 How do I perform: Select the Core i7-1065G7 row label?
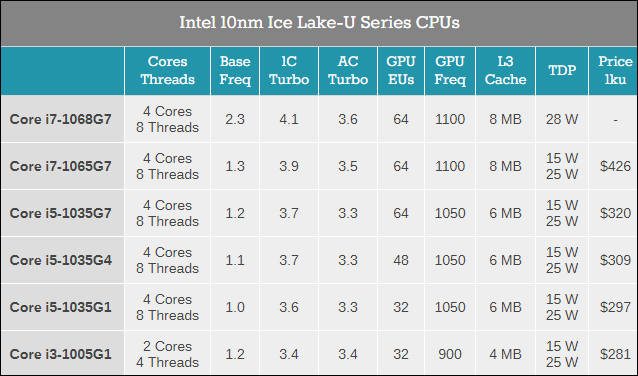61,166
